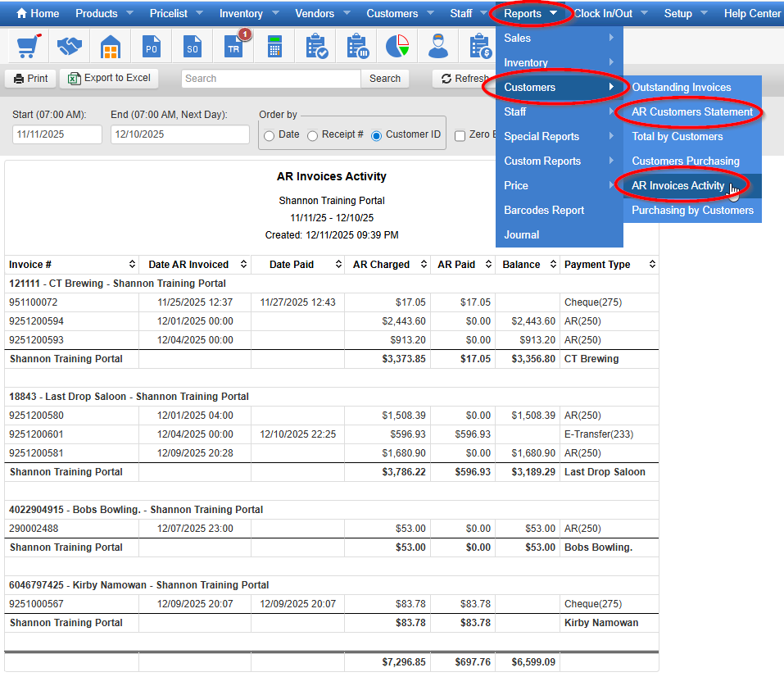Open Price submenu under Reports
The image size is (784, 686).
[x=559, y=185]
